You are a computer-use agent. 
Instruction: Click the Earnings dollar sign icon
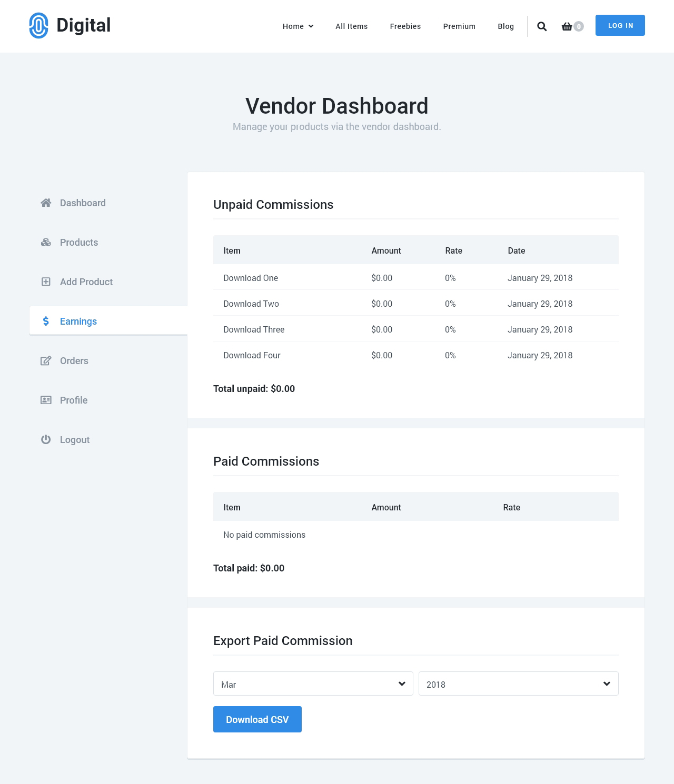[x=46, y=321]
